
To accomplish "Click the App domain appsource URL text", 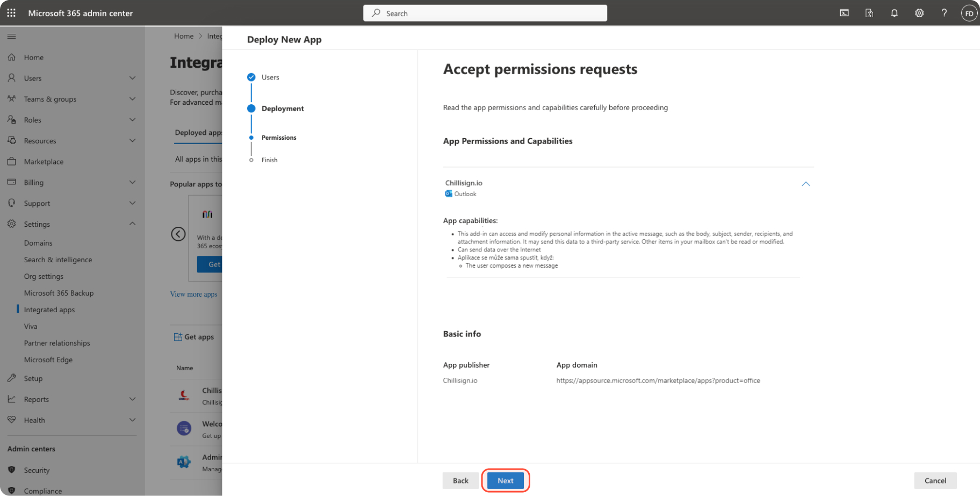I will coord(658,380).
